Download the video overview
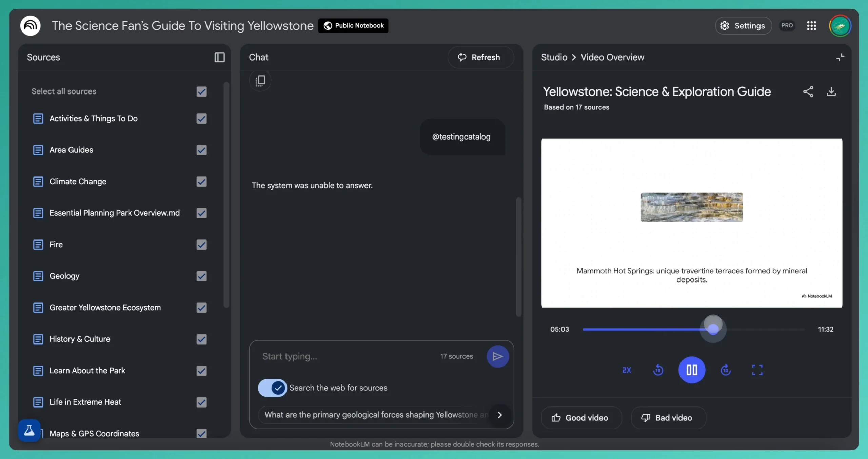This screenshot has width=868, height=459. click(831, 91)
